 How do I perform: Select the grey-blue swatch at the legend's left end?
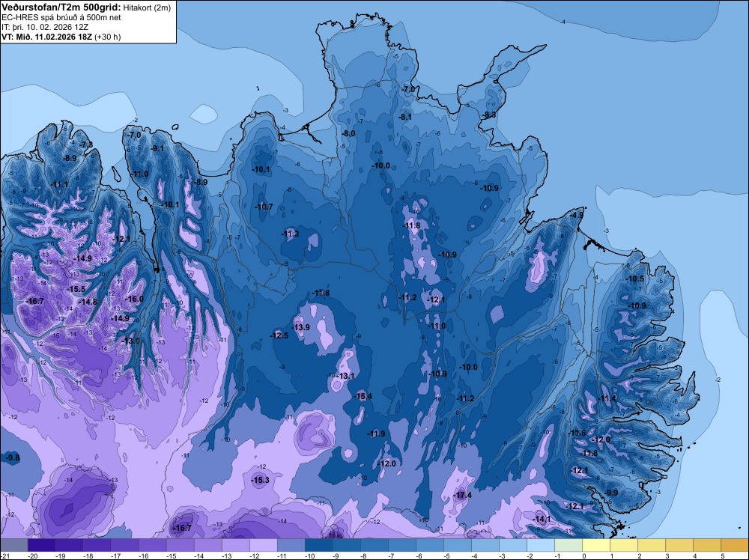14,545
